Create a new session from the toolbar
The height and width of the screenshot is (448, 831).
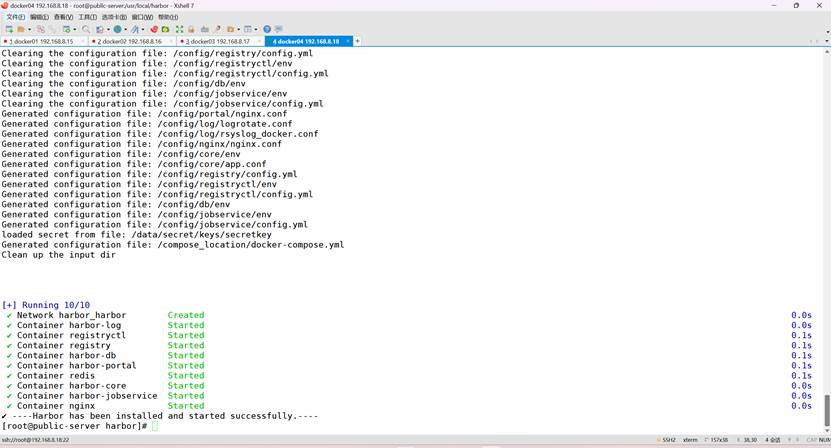(9, 29)
